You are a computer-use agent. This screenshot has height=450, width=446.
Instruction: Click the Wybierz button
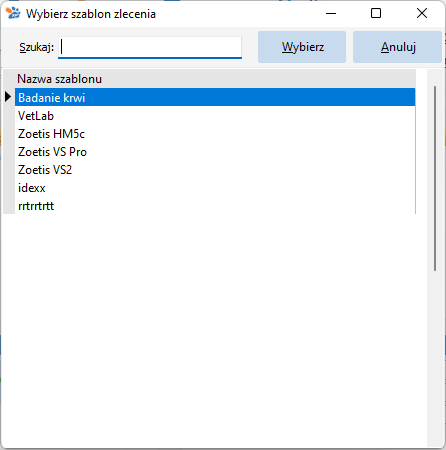302,47
